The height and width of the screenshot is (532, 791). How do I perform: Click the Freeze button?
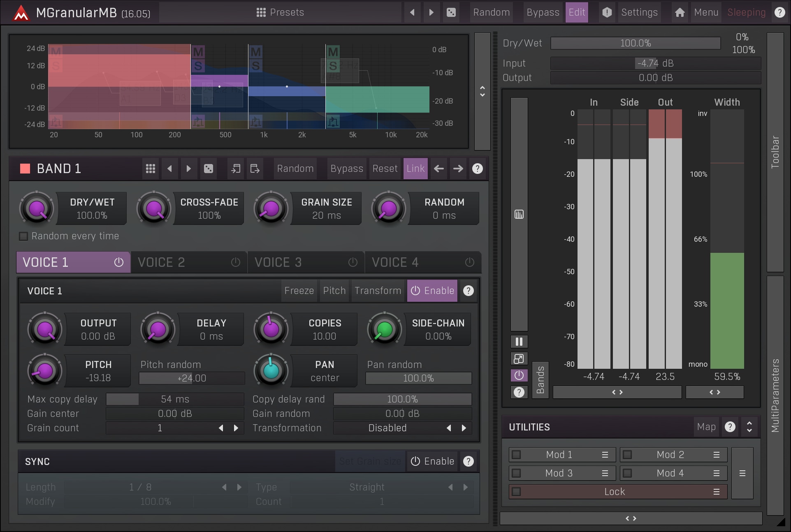299,291
